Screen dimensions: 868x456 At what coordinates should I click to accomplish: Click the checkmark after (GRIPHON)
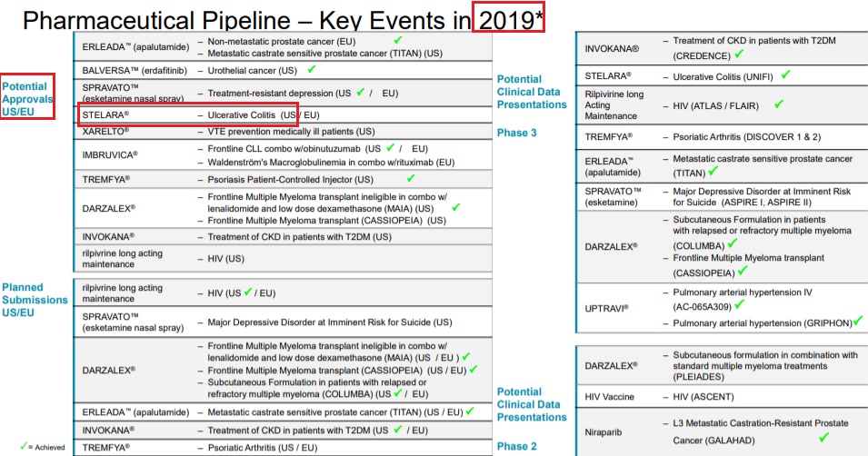858,321
